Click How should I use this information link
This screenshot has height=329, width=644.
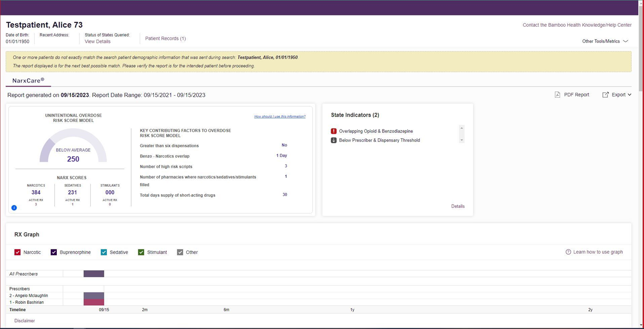(280, 117)
